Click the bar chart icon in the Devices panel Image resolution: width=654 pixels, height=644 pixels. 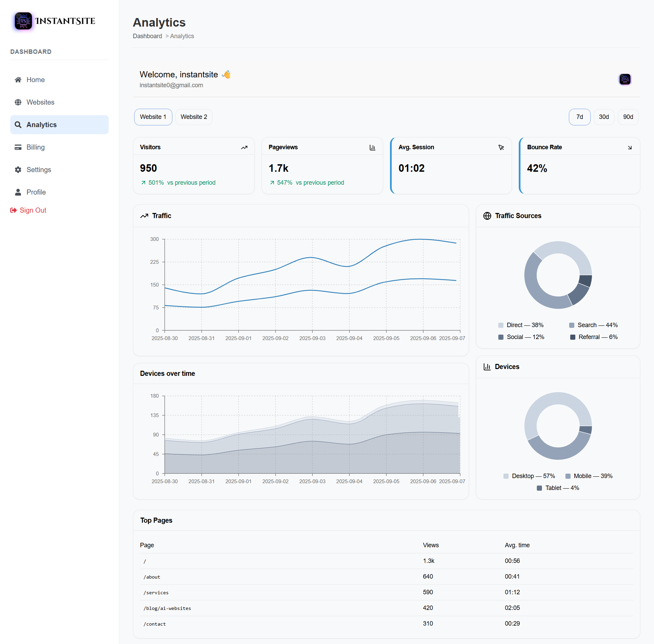487,367
